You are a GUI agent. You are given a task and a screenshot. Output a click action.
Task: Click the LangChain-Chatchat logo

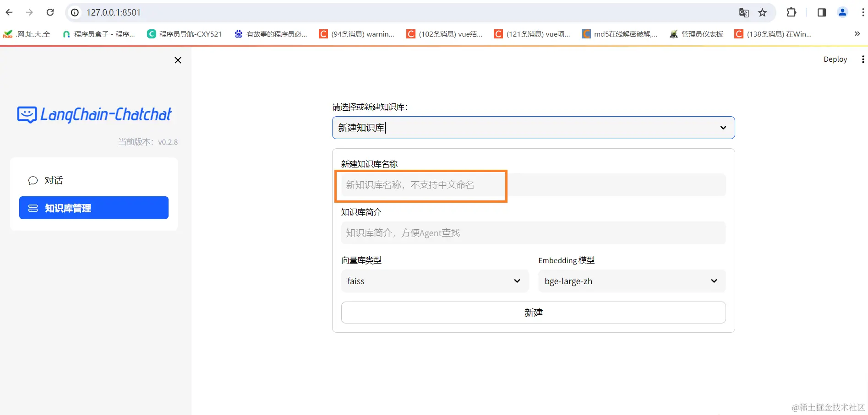pyautogui.click(x=93, y=115)
